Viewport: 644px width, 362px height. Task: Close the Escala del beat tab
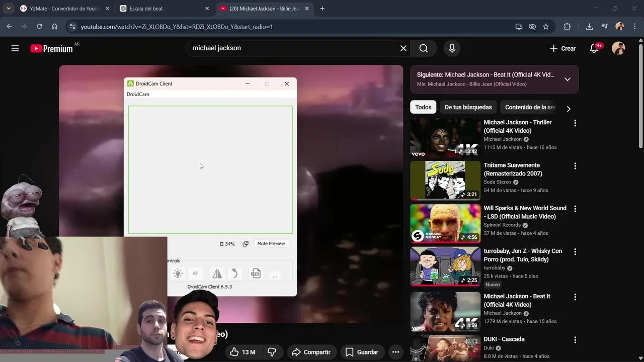pos(207,9)
